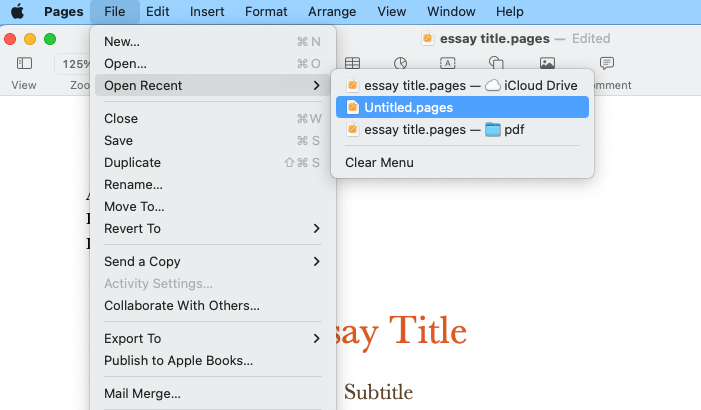Click the Chart icon in toolbar
701x410 pixels.
point(400,63)
